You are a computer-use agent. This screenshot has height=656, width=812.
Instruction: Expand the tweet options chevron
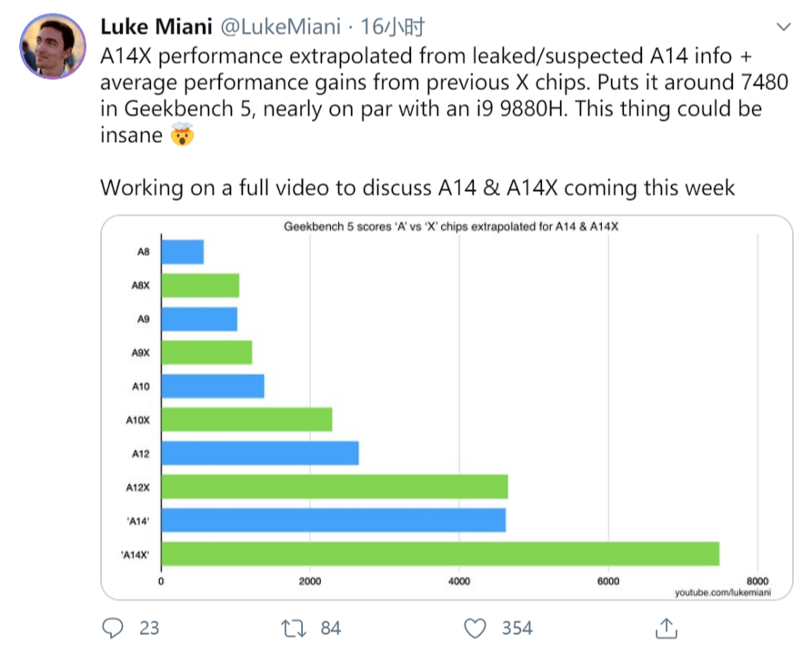click(x=781, y=27)
